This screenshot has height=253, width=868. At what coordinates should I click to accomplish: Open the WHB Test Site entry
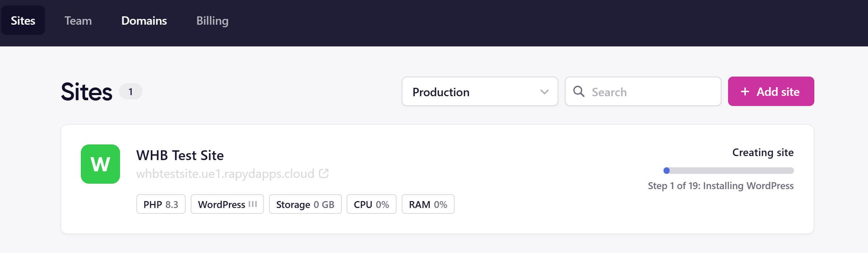(180, 155)
